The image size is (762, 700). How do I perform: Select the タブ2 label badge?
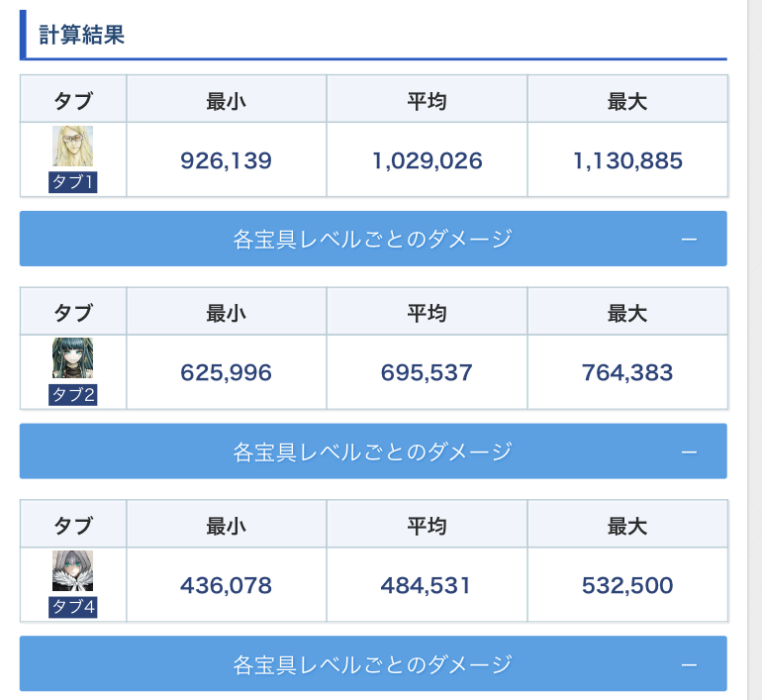click(x=72, y=395)
